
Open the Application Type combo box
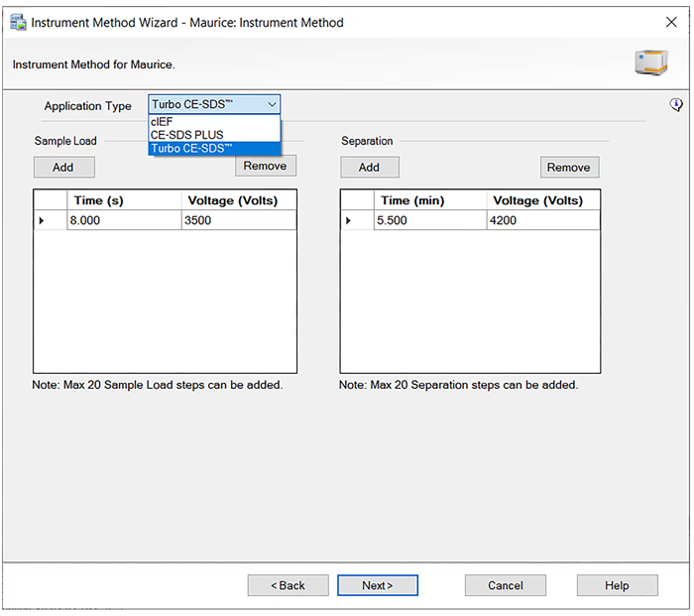pyautogui.click(x=214, y=104)
